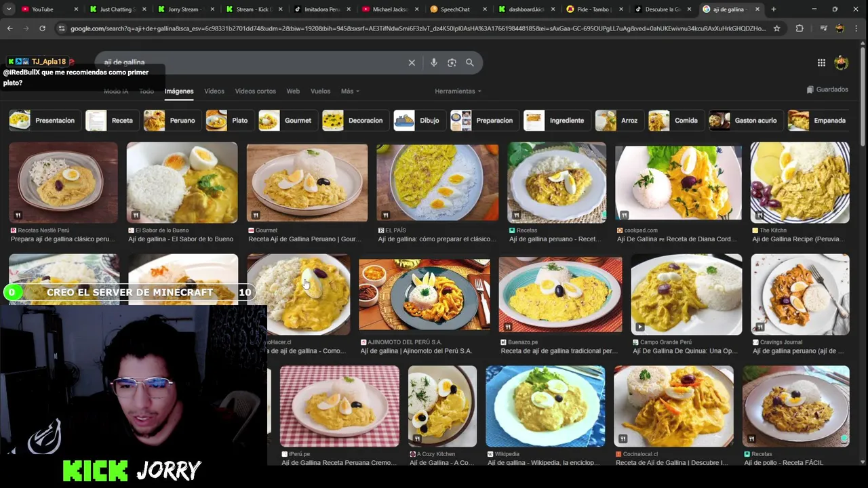This screenshot has width=868, height=488.
Task: Click 'Ají de Gallina Recipe' Kitchn link
Action: pos(798,239)
